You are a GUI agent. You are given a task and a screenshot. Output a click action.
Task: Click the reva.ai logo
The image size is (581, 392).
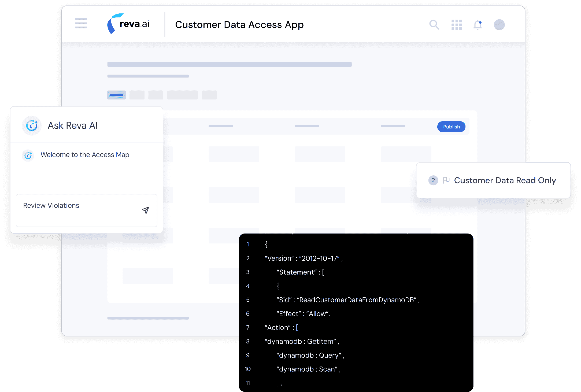[x=128, y=24]
